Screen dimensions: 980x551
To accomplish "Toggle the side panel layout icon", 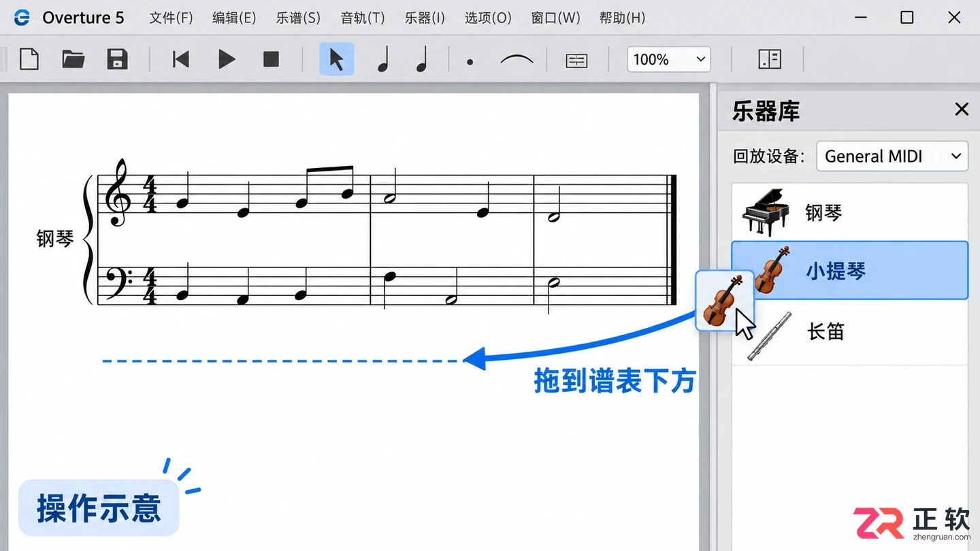I will tap(770, 59).
